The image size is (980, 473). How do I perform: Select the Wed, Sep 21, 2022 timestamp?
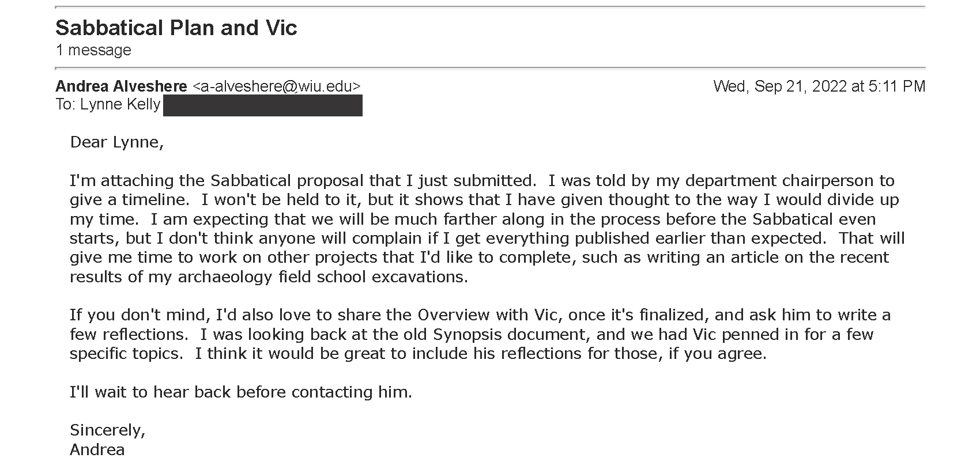coord(819,86)
